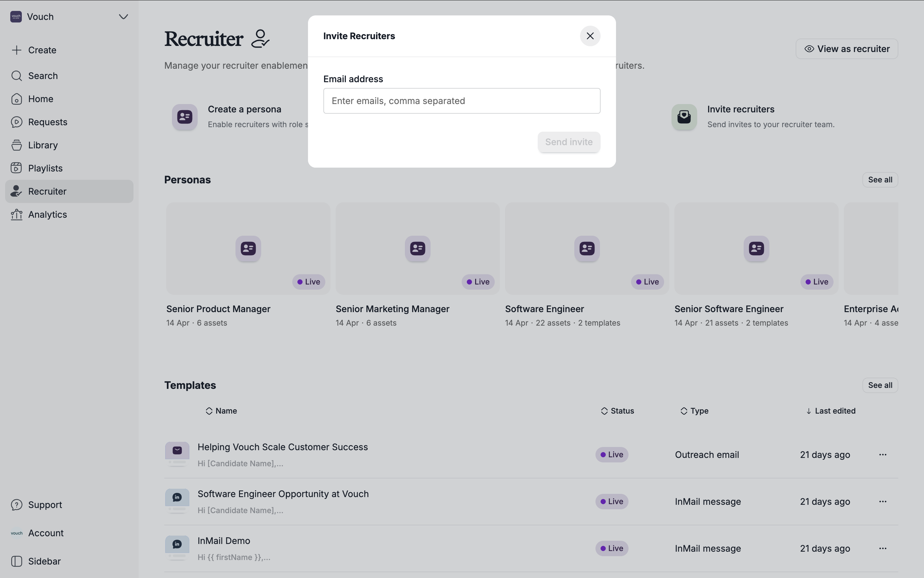Open Helping Vouch Scale Customer Success template

pyautogui.click(x=283, y=447)
